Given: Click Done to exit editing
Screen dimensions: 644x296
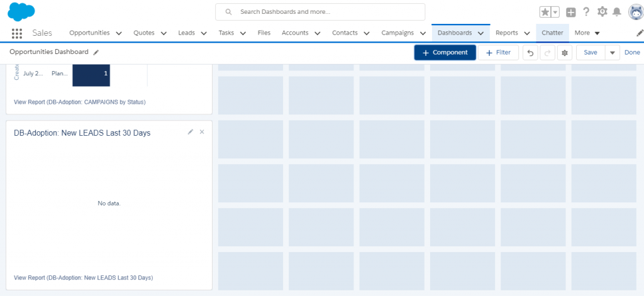Looking at the screenshot, I should 632,53.
